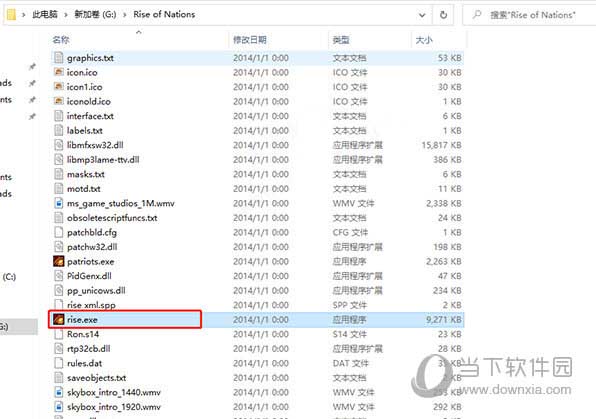Click the motd.txt document icon
This screenshot has height=419, width=596.
59,189
